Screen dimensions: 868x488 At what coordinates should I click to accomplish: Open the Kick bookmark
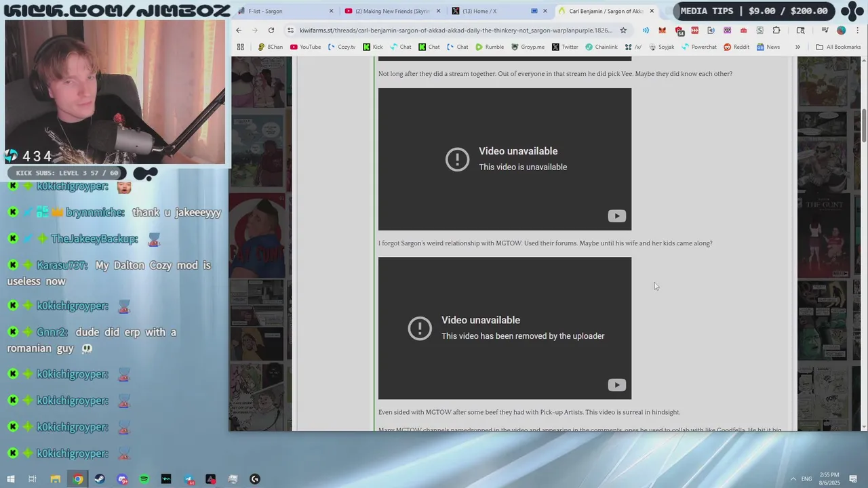click(373, 47)
